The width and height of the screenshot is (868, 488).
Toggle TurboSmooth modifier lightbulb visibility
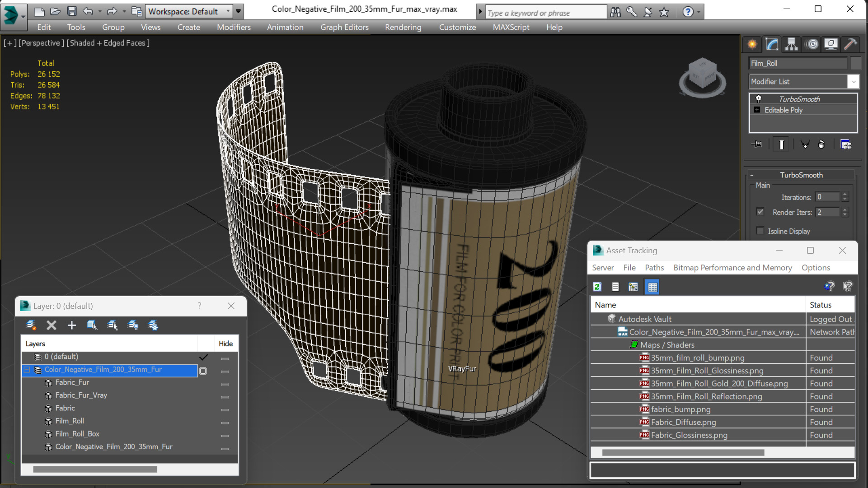pyautogui.click(x=759, y=99)
